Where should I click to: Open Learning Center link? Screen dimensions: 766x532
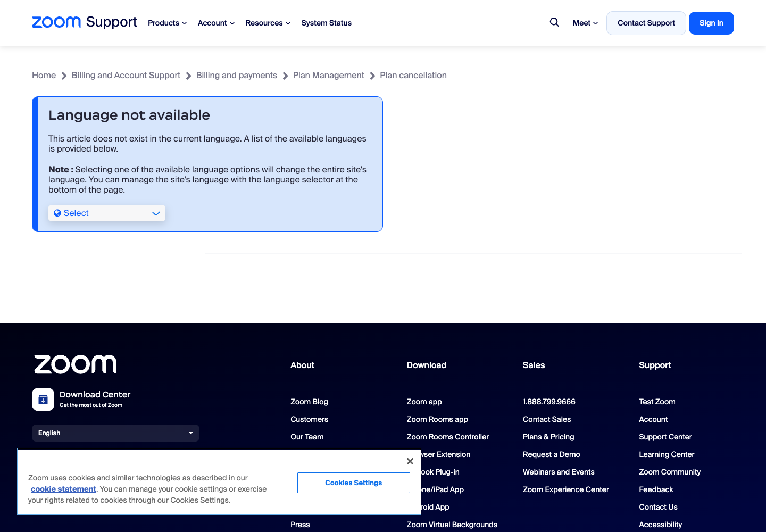coord(667,454)
